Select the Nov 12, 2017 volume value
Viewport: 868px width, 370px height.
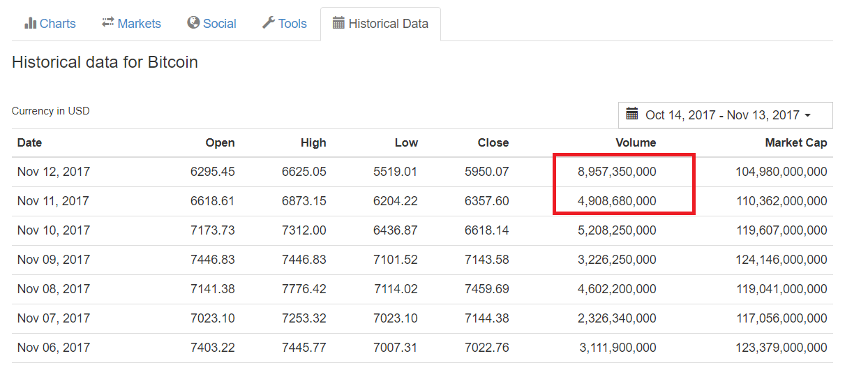[x=616, y=172]
